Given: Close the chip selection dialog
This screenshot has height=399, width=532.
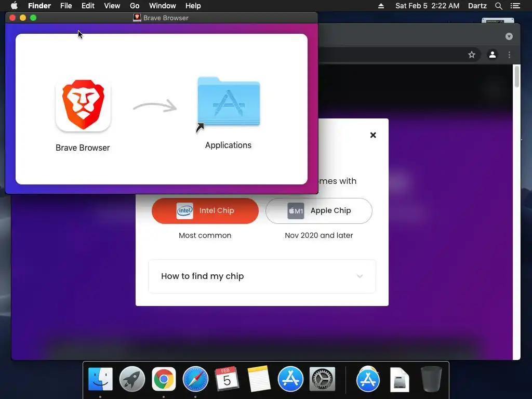Looking at the screenshot, I should (373, 135).
